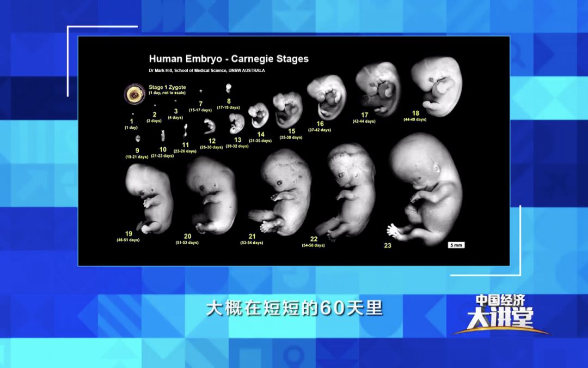This screenshot has width=588, height=368.
Task: Click the stage number '18' label
Action: click(x=415, y=113)
